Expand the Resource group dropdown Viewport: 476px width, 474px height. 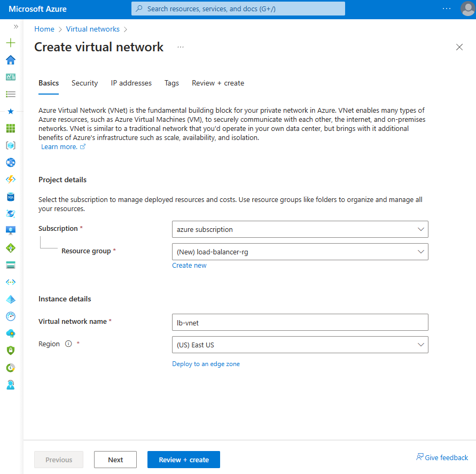(x=300, y=252)
